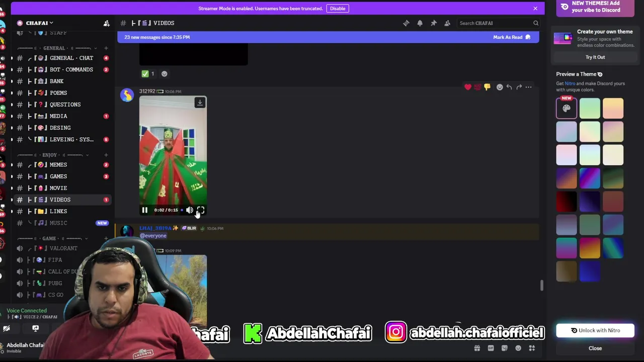Click Try It Out theme button
Screen dimensions: 644x362
coord(595,57)
